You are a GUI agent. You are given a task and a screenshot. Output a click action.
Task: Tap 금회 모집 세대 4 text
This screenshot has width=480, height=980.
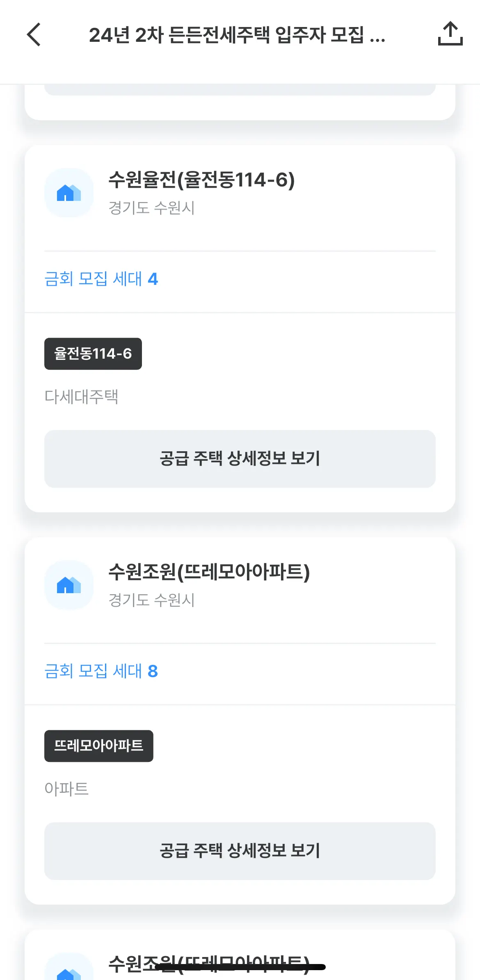101,279
